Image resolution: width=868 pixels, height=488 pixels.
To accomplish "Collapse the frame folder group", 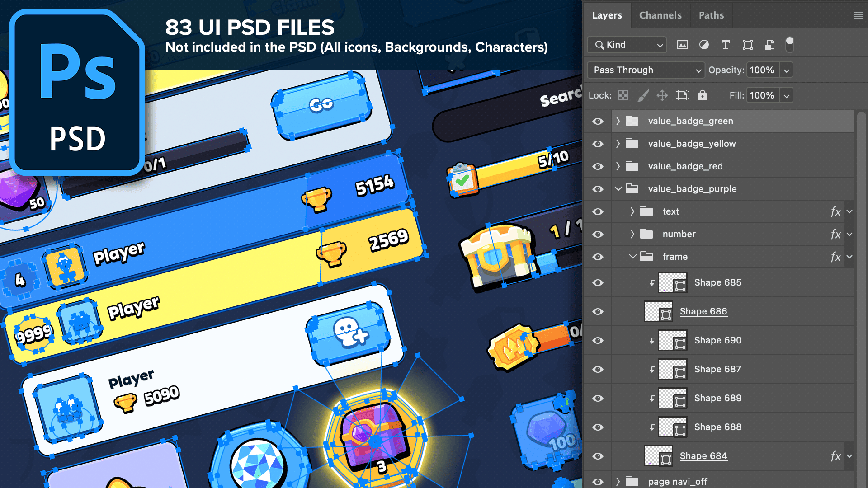I will click(632, 257).
